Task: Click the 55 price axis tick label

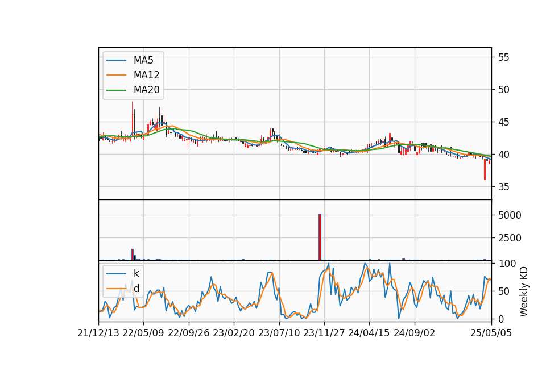Action: 503,57
